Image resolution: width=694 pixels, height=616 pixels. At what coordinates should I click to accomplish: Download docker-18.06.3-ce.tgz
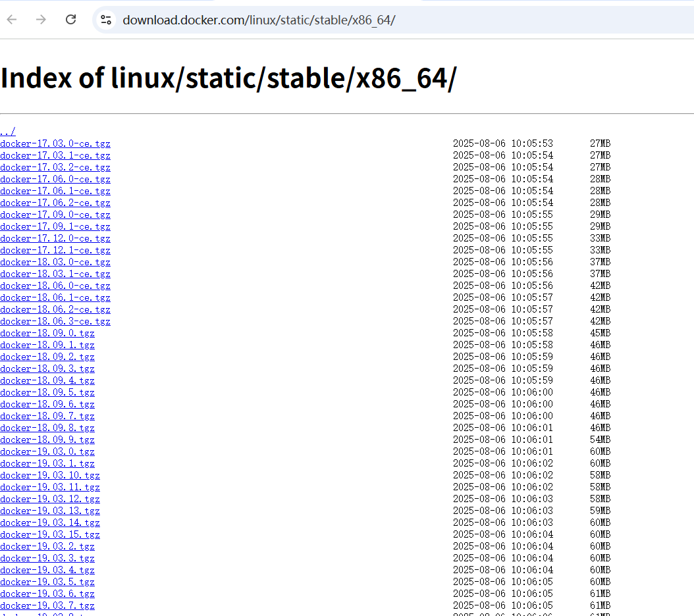(55, 321)
